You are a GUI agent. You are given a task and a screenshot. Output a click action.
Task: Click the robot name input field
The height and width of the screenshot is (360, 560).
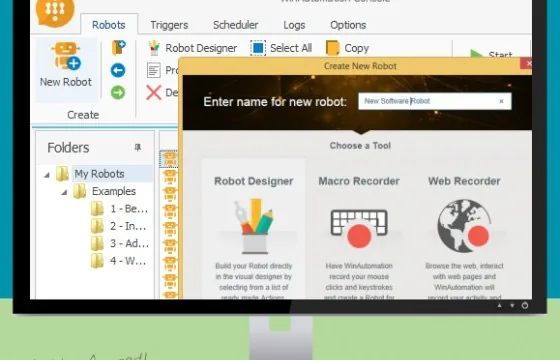435,101
